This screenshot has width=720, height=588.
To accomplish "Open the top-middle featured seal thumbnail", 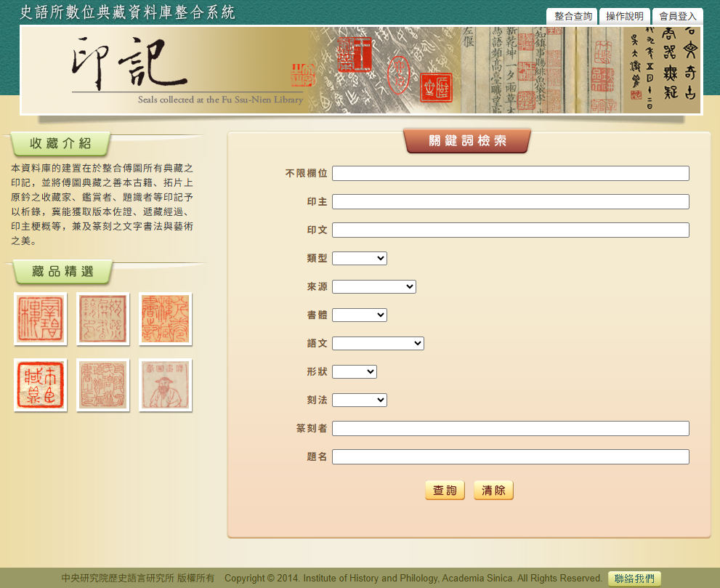I will pos(103,319).
